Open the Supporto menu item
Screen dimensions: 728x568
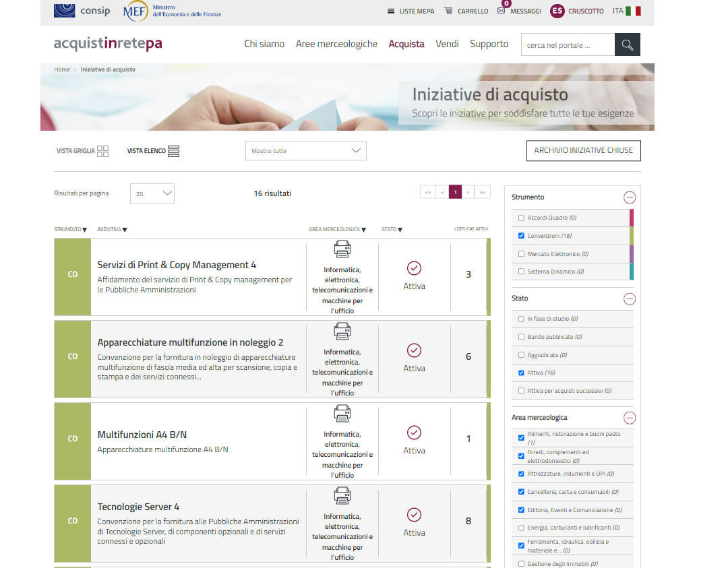coord(489,44)
